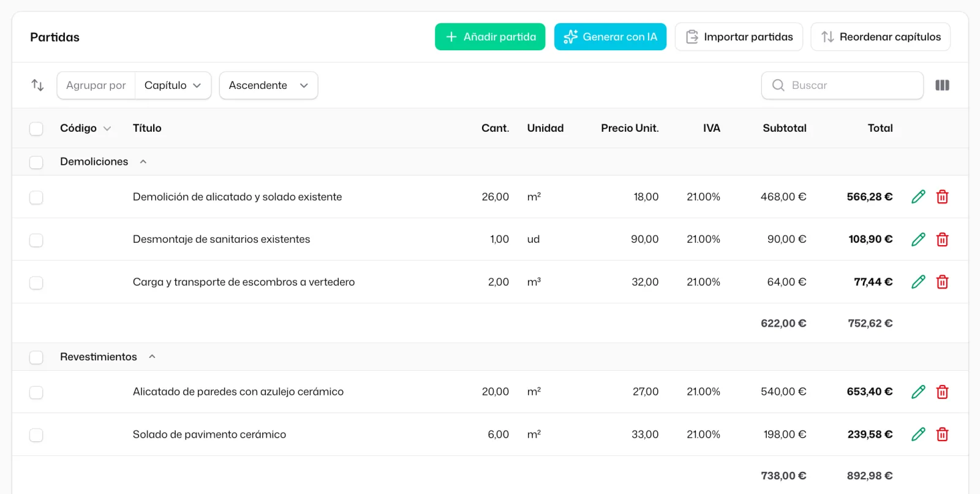This screenshot has height=494, width=980.
Task: Click the Precio Unit. column header
Action: tap(630, 128)
